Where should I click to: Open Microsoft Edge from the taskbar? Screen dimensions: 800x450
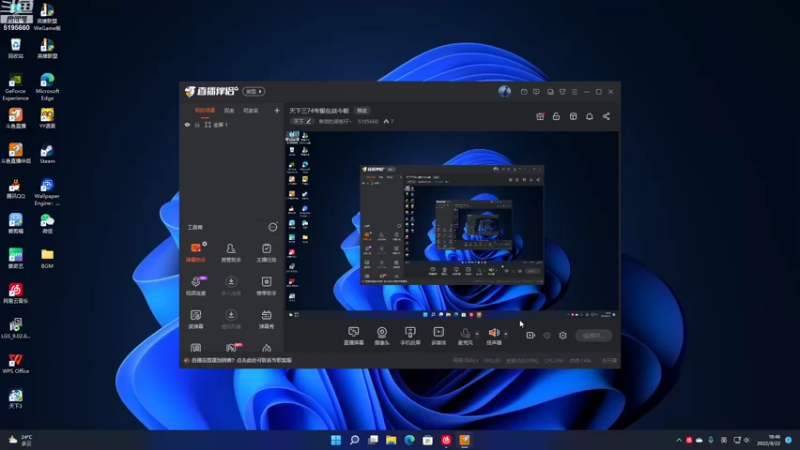tap(410, 440)
